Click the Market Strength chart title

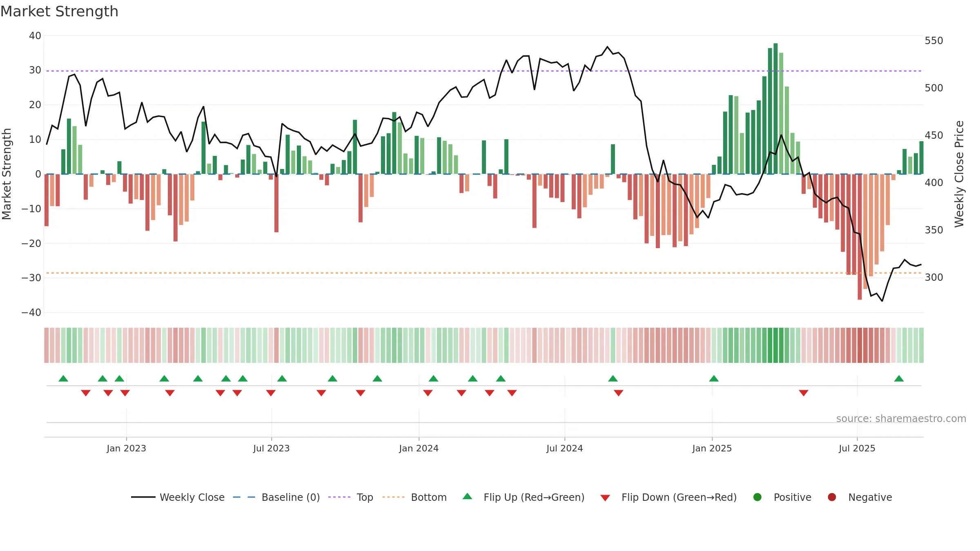coord(59,11)
